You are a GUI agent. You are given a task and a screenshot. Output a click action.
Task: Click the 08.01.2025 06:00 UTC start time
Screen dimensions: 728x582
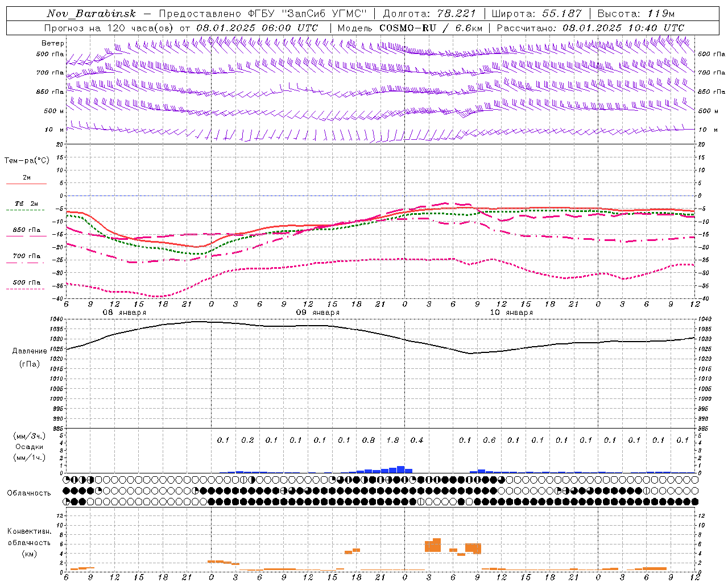pyautogui.click(x=257, y=28)
